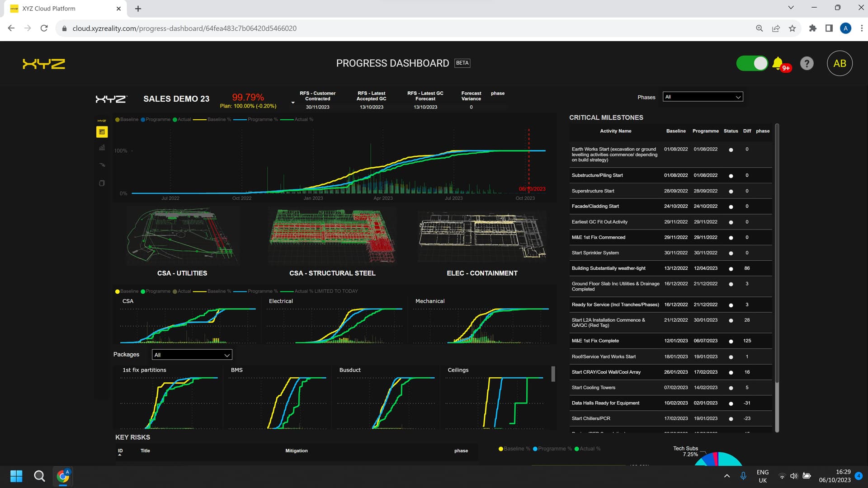Select the device view icon in the sidebar
The height and width of the screenshot is (488, 868).
click(102, 183)
